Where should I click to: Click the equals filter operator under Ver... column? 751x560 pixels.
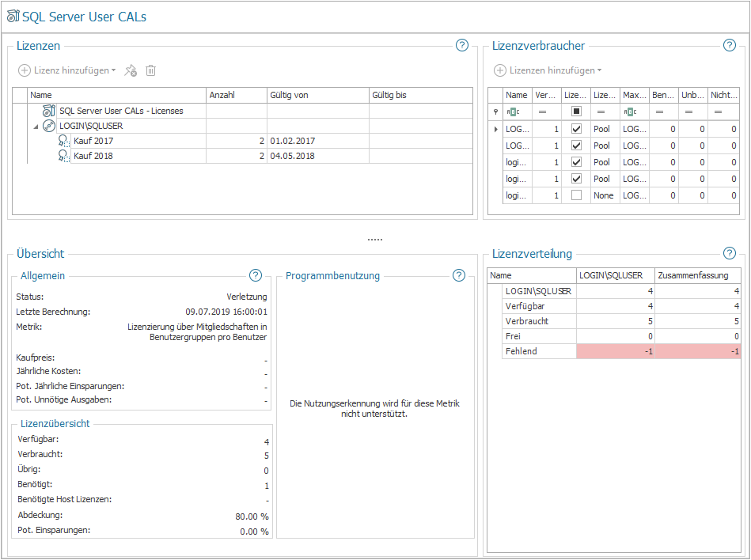pos(542,112)
